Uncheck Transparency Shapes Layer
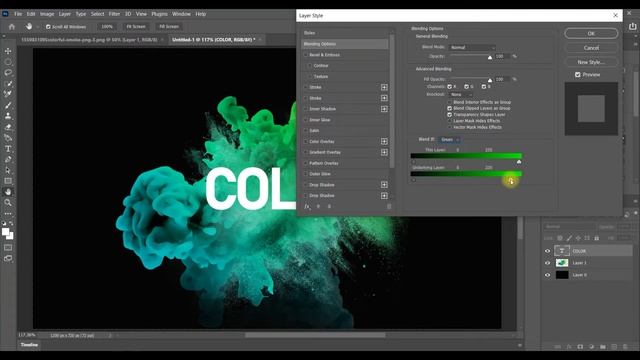Screen dimensions: 640x360 [449, 115]
